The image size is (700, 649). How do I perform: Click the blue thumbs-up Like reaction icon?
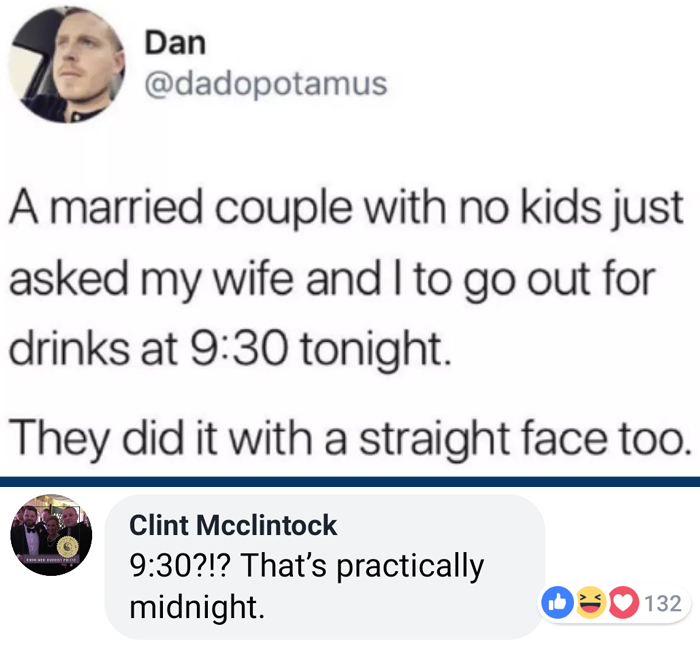(x=557, y=603)
